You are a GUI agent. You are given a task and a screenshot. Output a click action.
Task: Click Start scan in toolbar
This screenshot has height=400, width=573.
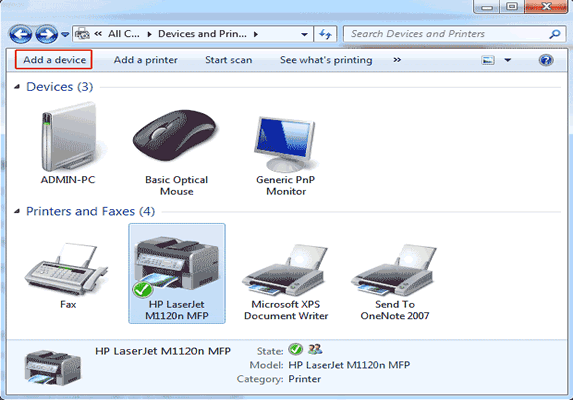[228, 60]
